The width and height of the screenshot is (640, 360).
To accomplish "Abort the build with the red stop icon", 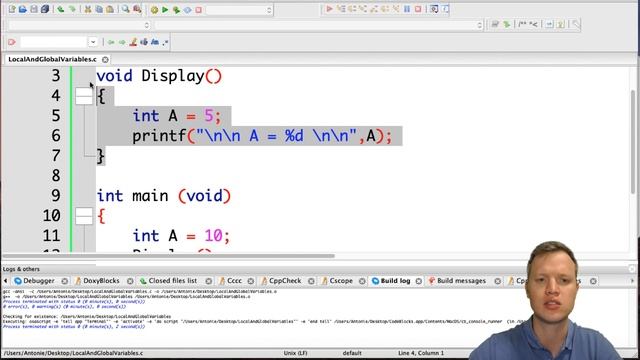I will pos(198,9).
